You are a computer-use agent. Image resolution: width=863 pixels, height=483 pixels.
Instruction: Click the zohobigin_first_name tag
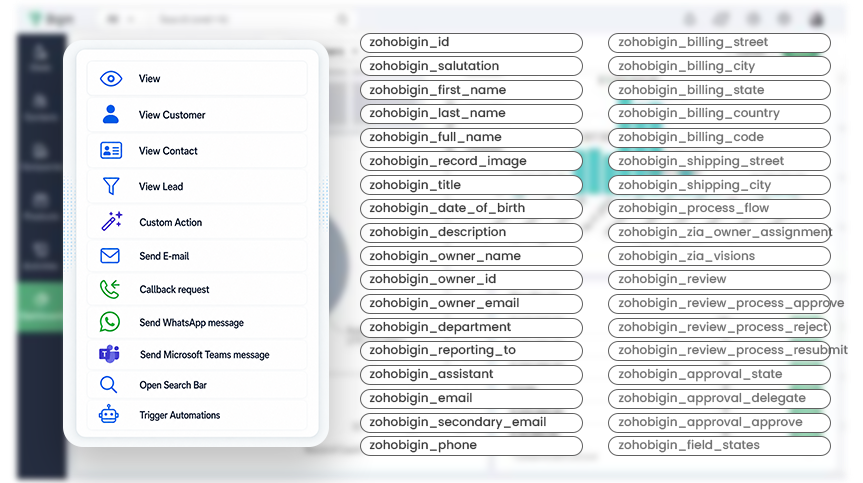pos(471,90)
